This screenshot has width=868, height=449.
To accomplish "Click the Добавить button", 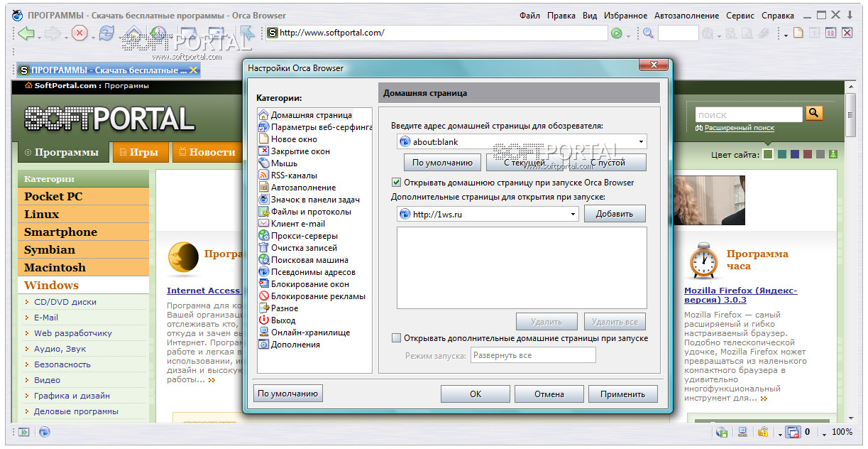I will 615,214.
